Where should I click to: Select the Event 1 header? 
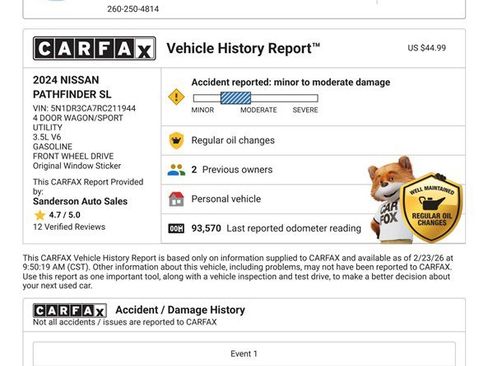[244, 354]
